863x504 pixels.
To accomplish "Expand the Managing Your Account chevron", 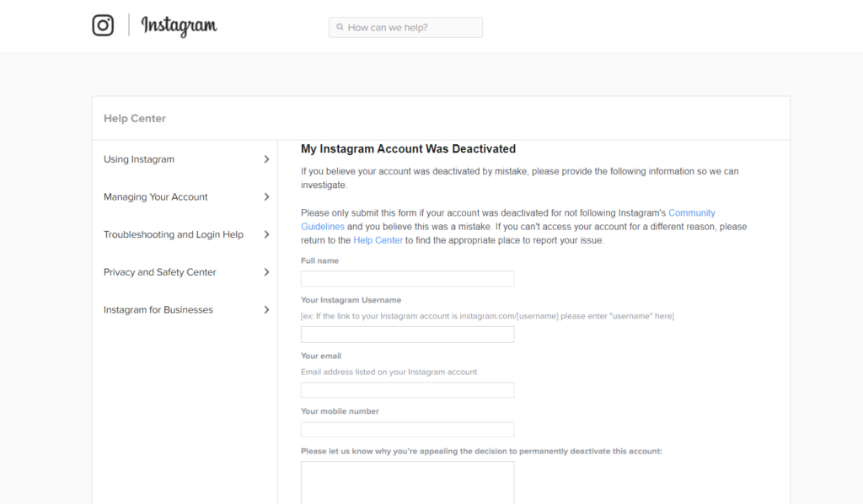I will (266, 197).
